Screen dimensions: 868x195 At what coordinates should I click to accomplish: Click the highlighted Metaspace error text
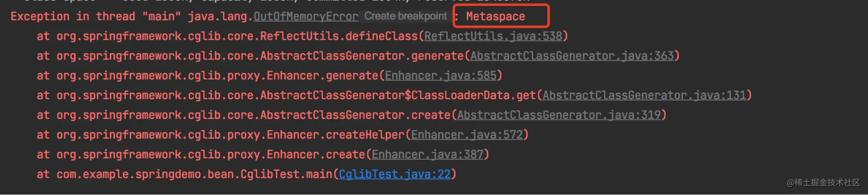click(495, 16)
